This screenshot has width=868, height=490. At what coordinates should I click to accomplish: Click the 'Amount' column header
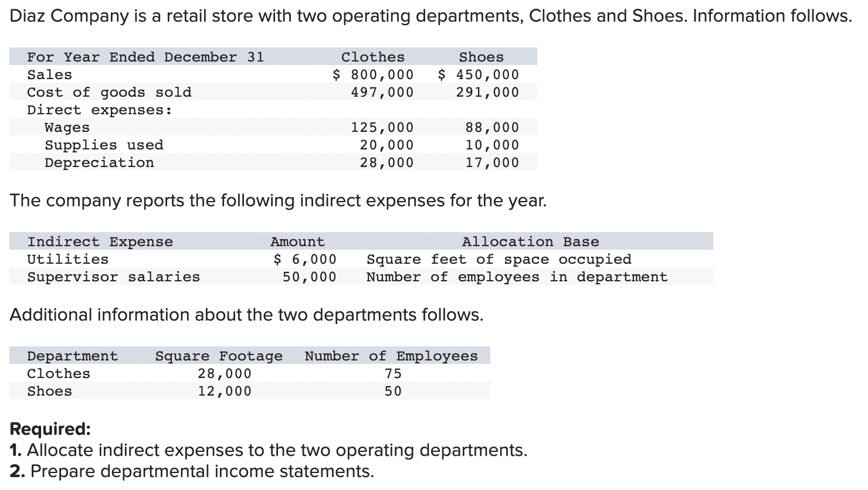[297, 241]
